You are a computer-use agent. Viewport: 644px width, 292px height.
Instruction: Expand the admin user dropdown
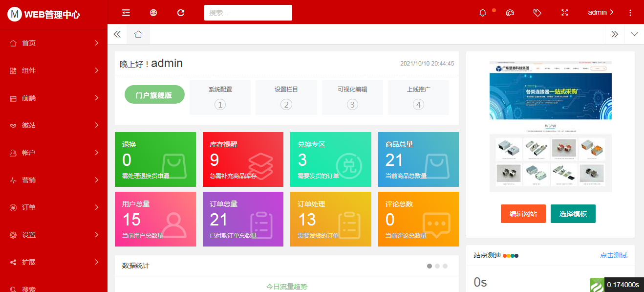601,12
